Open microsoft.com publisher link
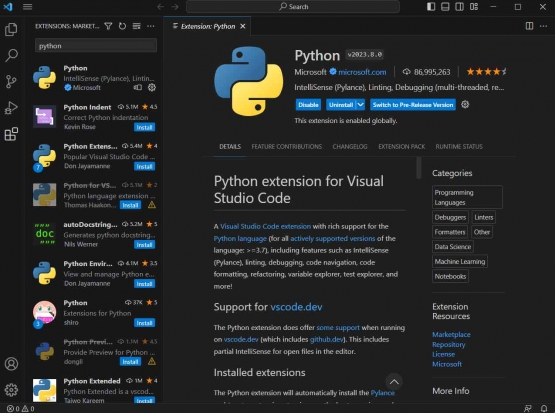The image size is (555, 413). click(x=362, y=72)
